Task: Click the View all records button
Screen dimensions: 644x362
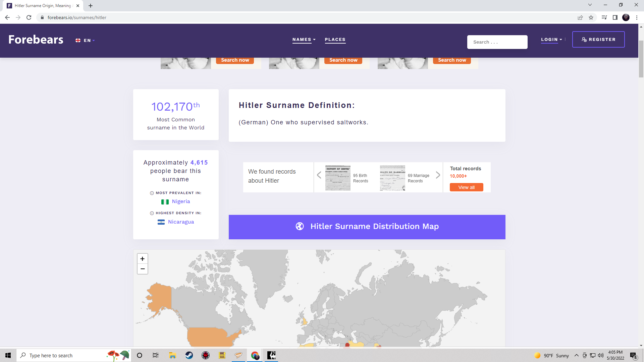Action: [x=466, y=187]
